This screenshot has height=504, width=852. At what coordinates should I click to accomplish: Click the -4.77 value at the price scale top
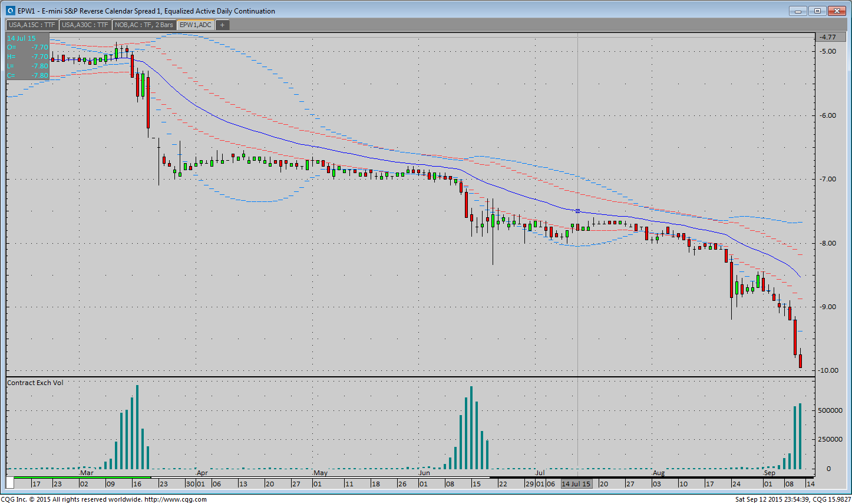point(828,37)
